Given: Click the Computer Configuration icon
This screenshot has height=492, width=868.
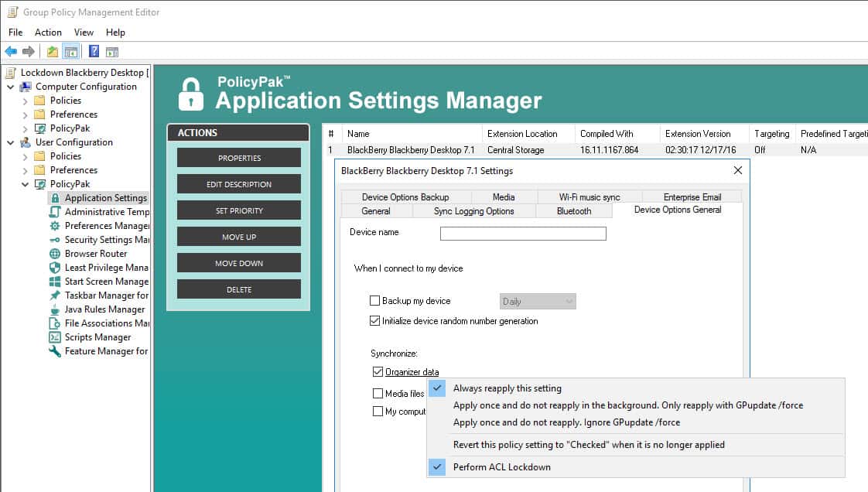Looking at the screenshot, I should [x=26, y=87].
